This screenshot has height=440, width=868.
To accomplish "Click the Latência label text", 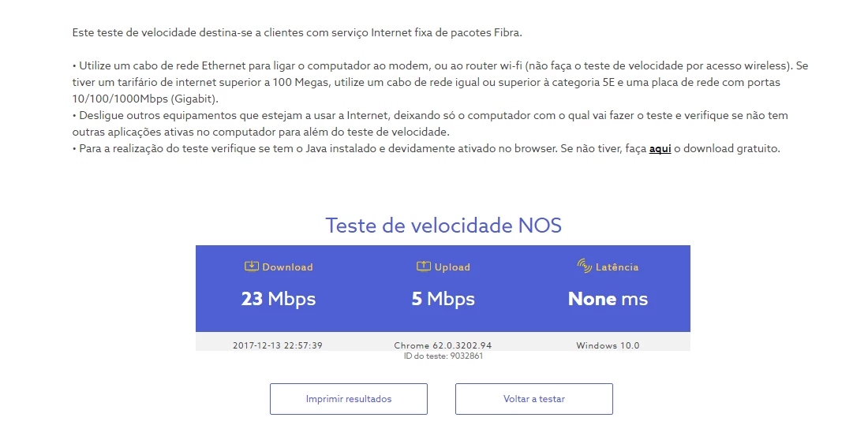I will (617, 267).
